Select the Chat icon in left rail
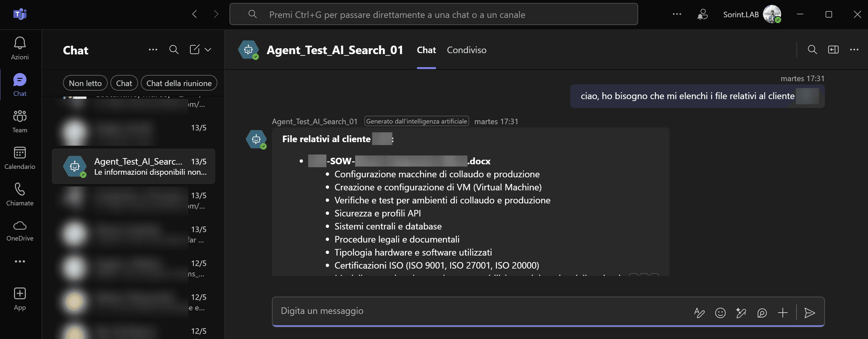Viewport: 868px width, 339px height. click(20, 85)
